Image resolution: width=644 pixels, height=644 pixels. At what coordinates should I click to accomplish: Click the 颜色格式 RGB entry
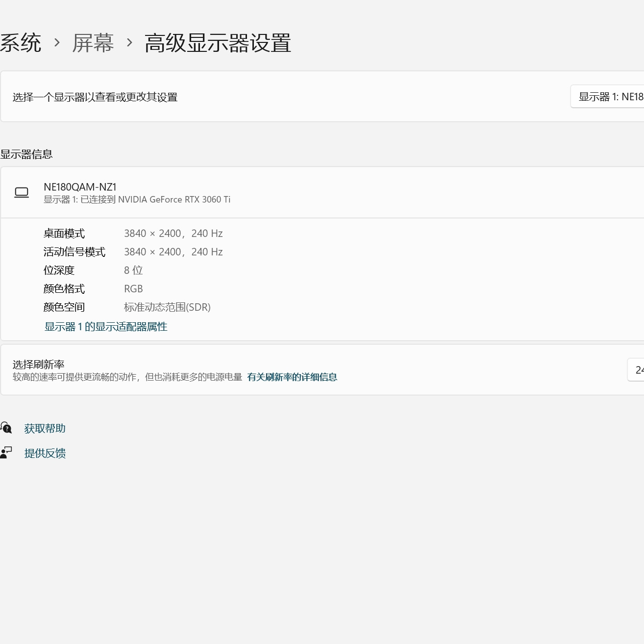(133, 288)
